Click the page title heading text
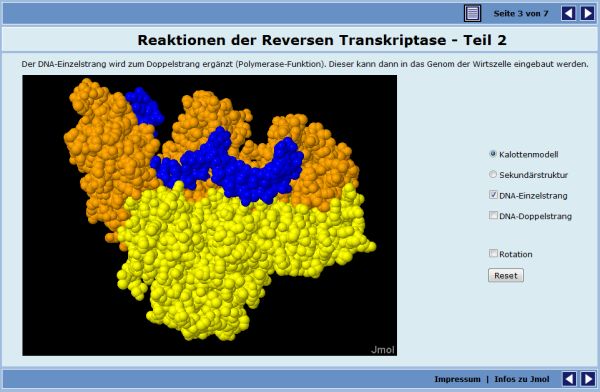The width and height of the screenshot is (600, 392). click(322, 40)
